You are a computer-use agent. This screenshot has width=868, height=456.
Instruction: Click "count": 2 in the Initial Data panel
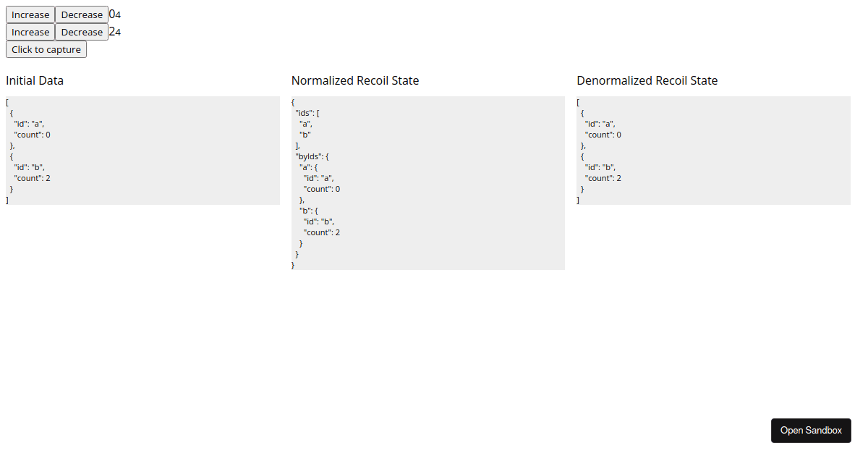pyautogui.click(x=31, y=177)
